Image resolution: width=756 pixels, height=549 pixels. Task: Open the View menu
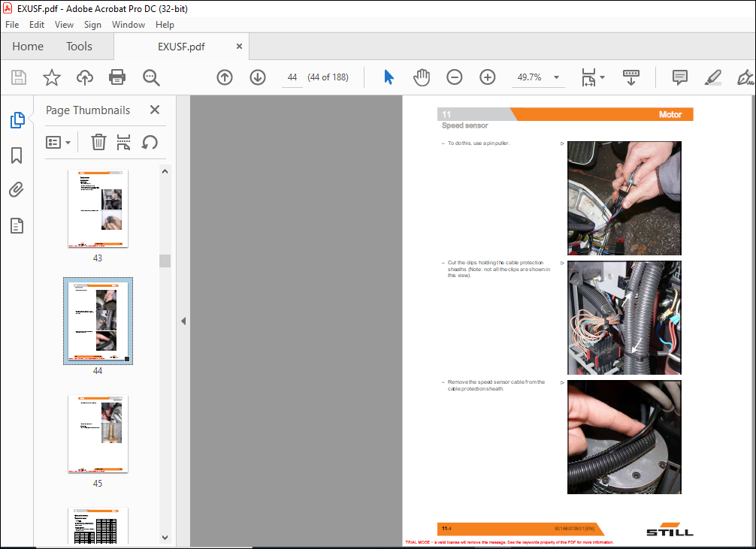pyautogui.click(x=64, y=25)
